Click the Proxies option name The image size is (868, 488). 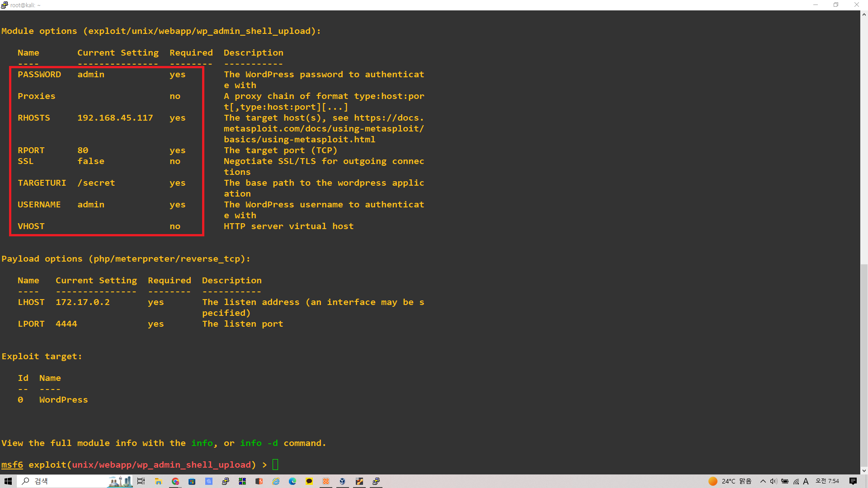[x=37, y=96]
